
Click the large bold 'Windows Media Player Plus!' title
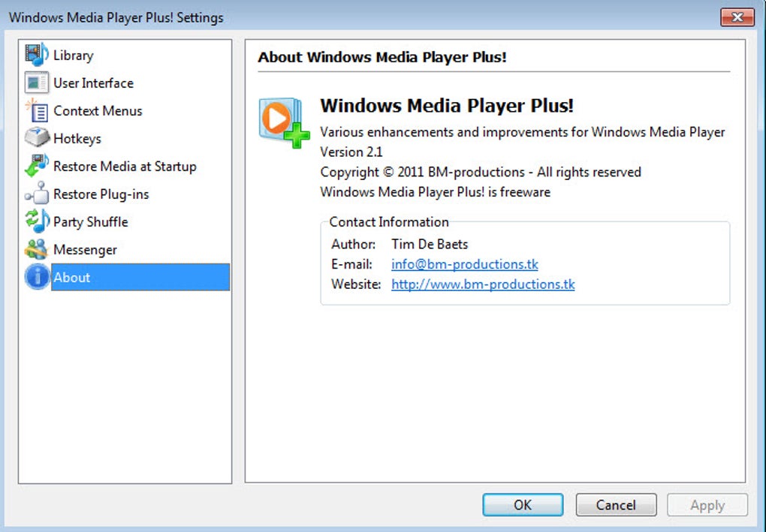point(447,105)
